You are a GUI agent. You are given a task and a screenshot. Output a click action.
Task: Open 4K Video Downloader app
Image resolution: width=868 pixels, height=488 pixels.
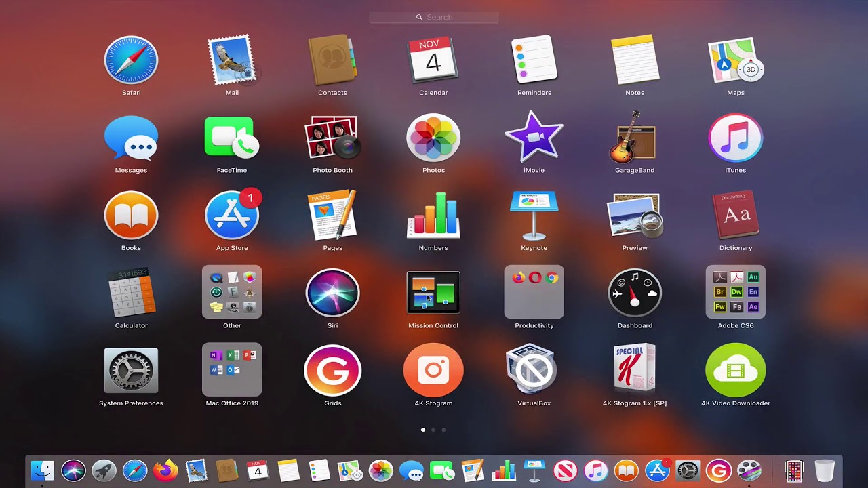[x=736, y=371]
